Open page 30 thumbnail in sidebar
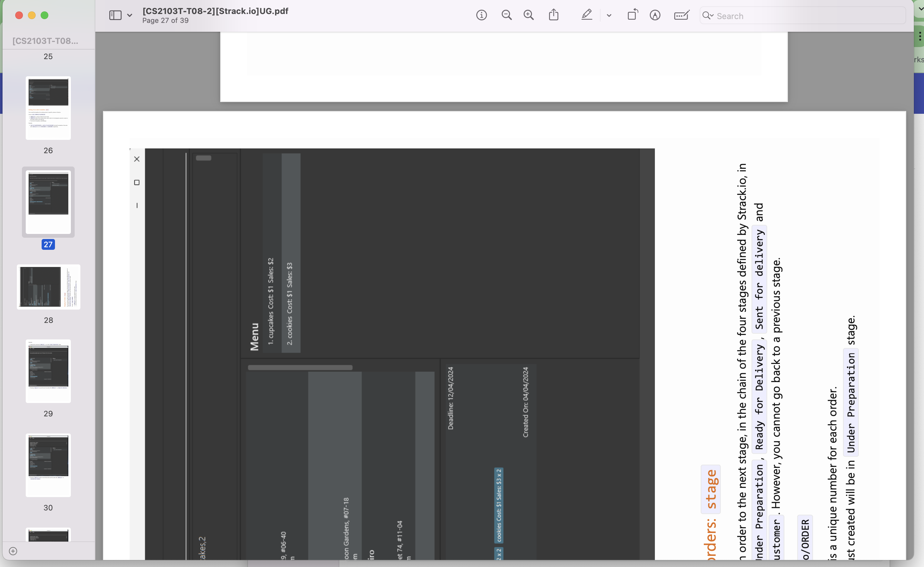This screenshot has height=567, width=924. [x=48, y=465]
